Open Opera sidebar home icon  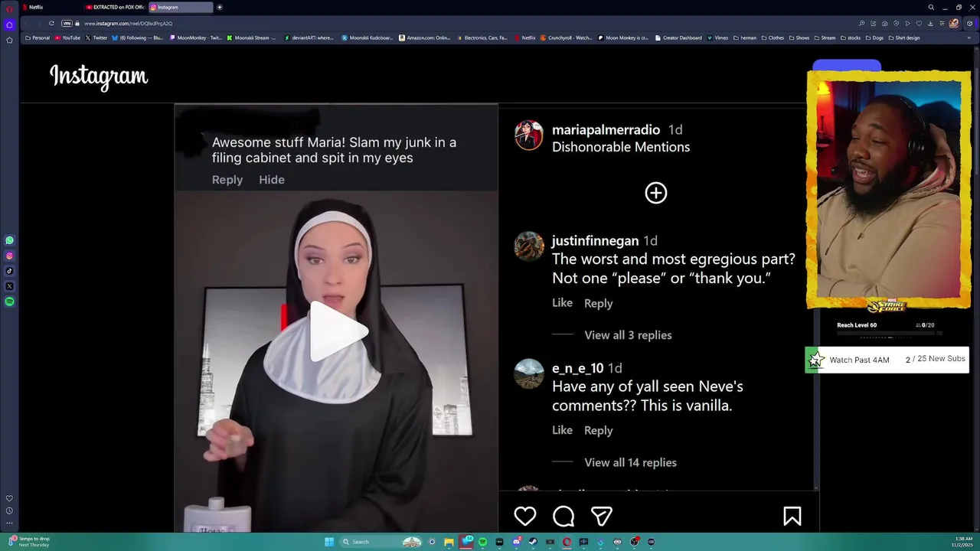pyautogui.click(x=9, y=24)
